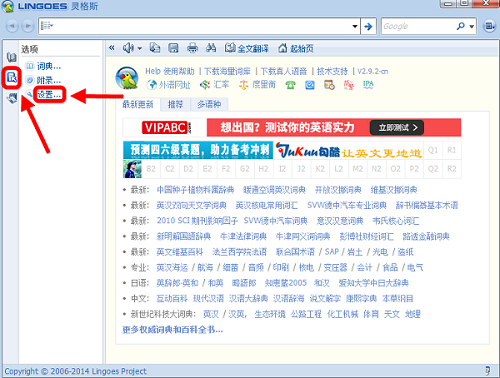Open 牛津法律词典 link
The height and width of the screenshot is (378, 500).
click(x=243, y=236)
